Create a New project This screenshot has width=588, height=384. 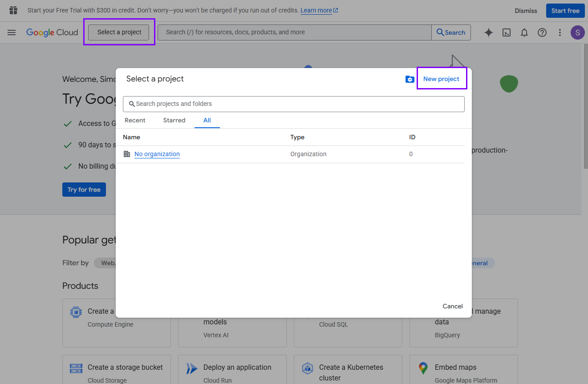point(441,79)
